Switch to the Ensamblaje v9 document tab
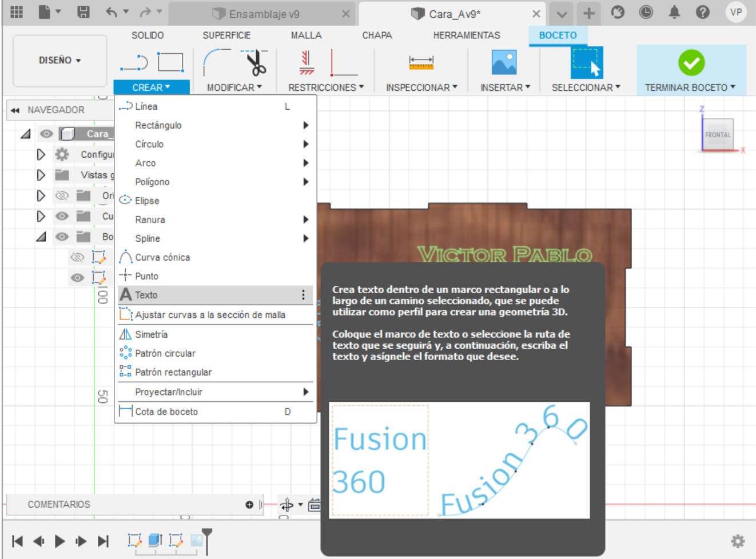Viewport: 756px width, 559px height. coord(263,14)
